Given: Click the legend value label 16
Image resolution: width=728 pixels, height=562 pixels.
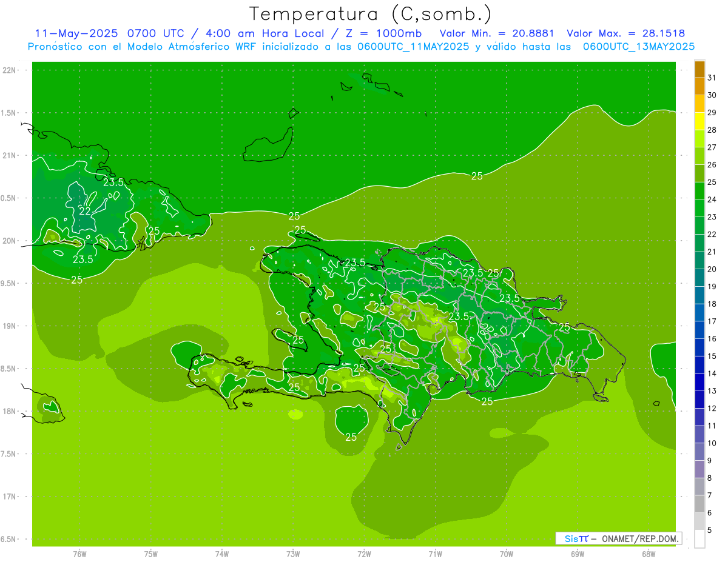Looking at the screenshot, I should click(712, 339).
